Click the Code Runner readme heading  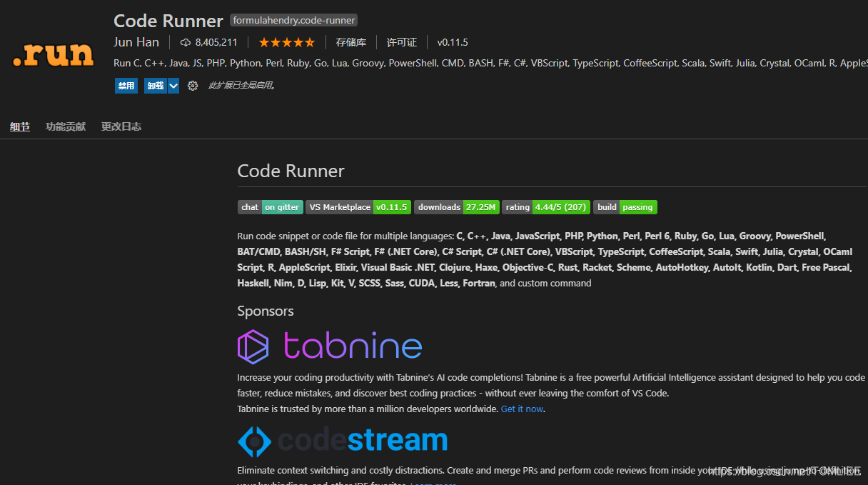(291, 171)
